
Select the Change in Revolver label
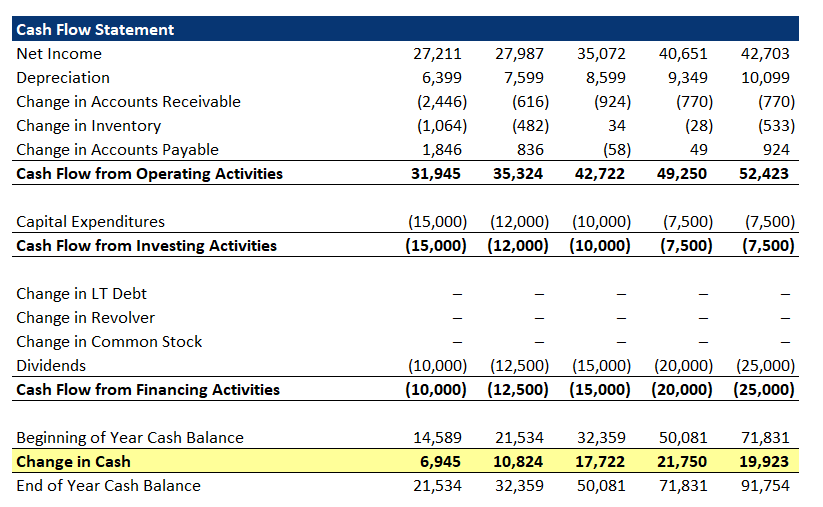[86, 318]
